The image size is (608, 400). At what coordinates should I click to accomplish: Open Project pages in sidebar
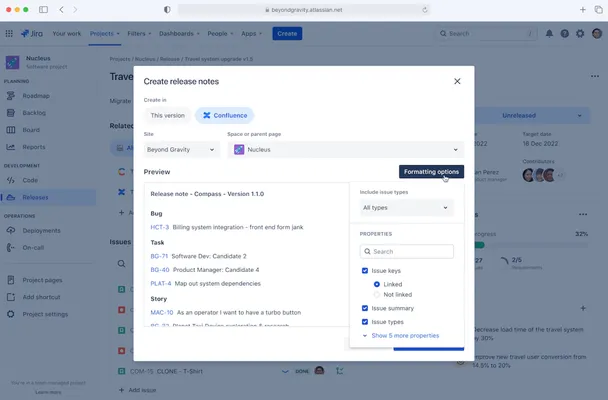click(42, 280)
